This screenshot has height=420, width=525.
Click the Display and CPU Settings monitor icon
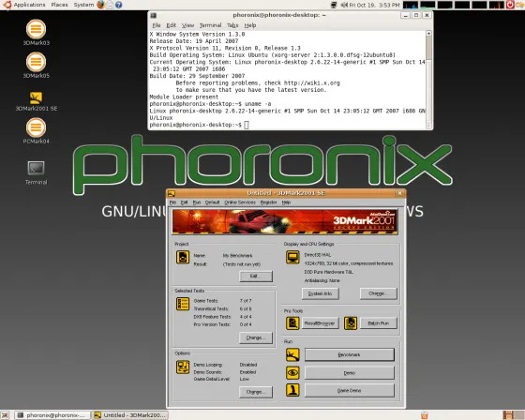[x=292, y=257]
